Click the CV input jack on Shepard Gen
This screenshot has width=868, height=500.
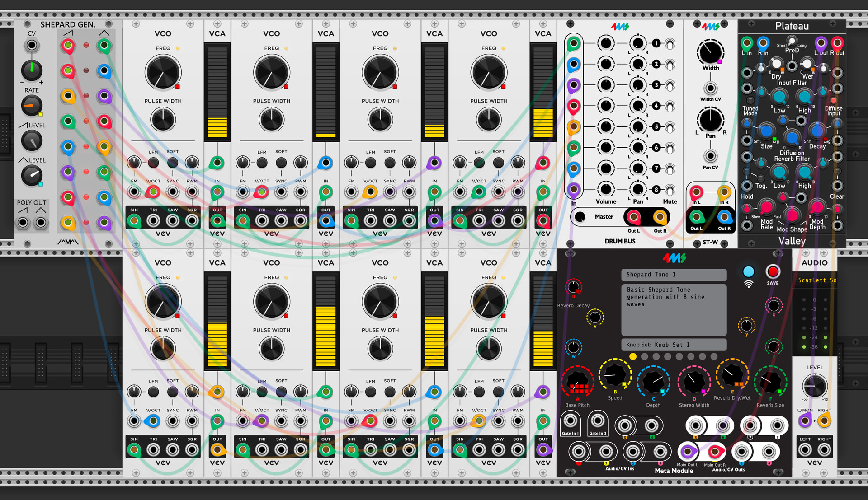click(32, 45)
